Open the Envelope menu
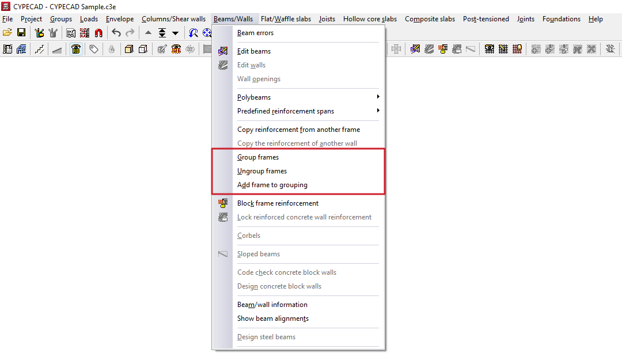The height and width of the screenshot is (364, 622). (x=120, y=19)
